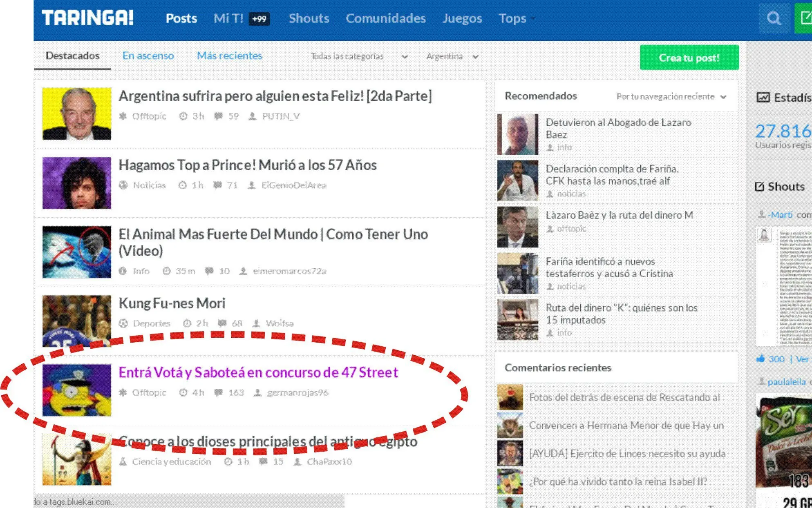Open the search magnifier icon
Viewport: 812px width, 508px height.
click(x=774, y=18)
